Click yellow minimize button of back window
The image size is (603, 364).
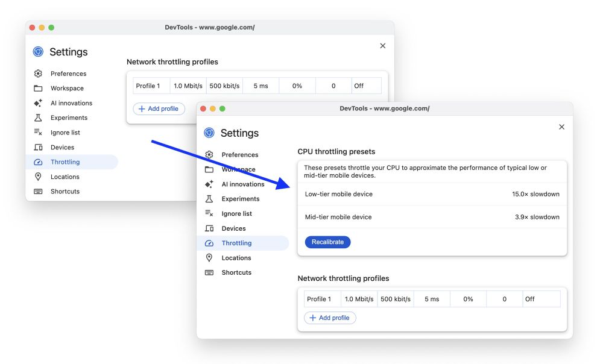click(42, 28)
